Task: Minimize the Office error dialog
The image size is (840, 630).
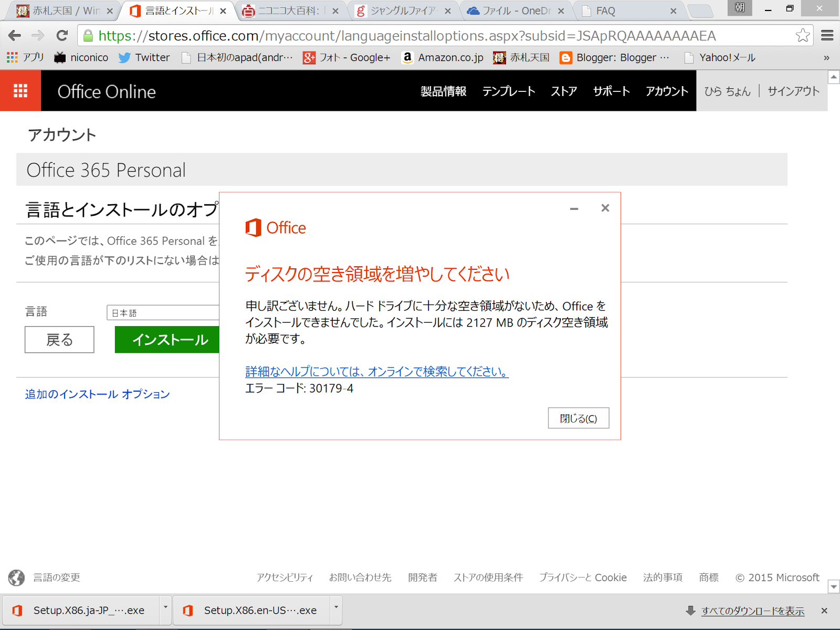Action: coord(574,209)
